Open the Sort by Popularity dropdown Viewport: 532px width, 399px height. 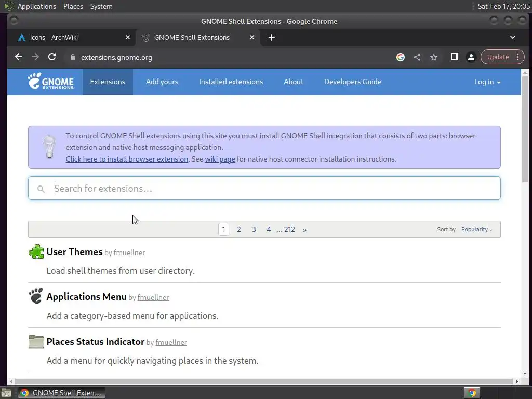click(476, 229)
